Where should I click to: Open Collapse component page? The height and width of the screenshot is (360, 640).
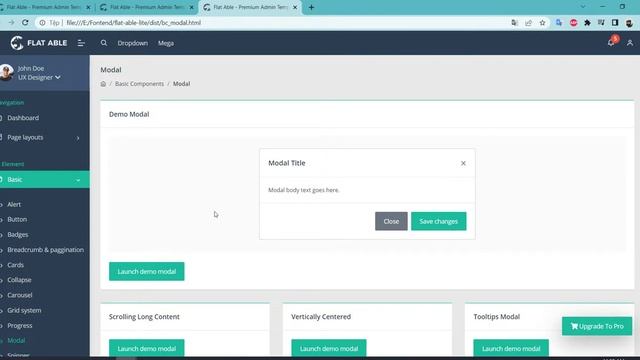coord(19,280)
